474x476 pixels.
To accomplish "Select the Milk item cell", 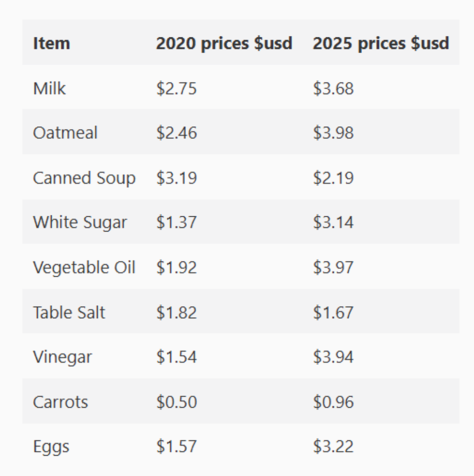I will (49, 88).
